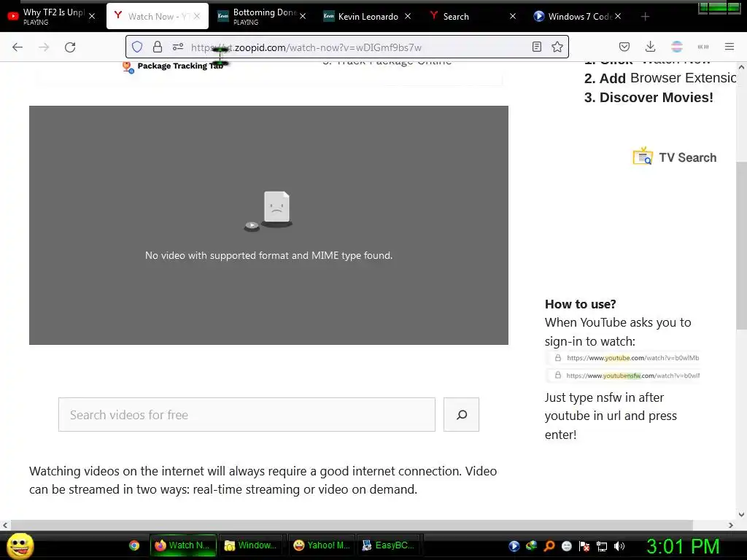Image resolution: width=747 pixels, height=560 pixels.
Task: Close the Bottoming Done tab
Action: pyautogui.click(x=303, y=16)
